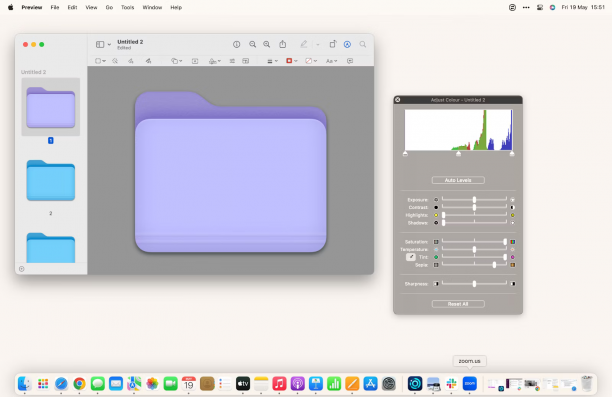
Task: Add page with sidebar plus button
Action: click(22, 269)
